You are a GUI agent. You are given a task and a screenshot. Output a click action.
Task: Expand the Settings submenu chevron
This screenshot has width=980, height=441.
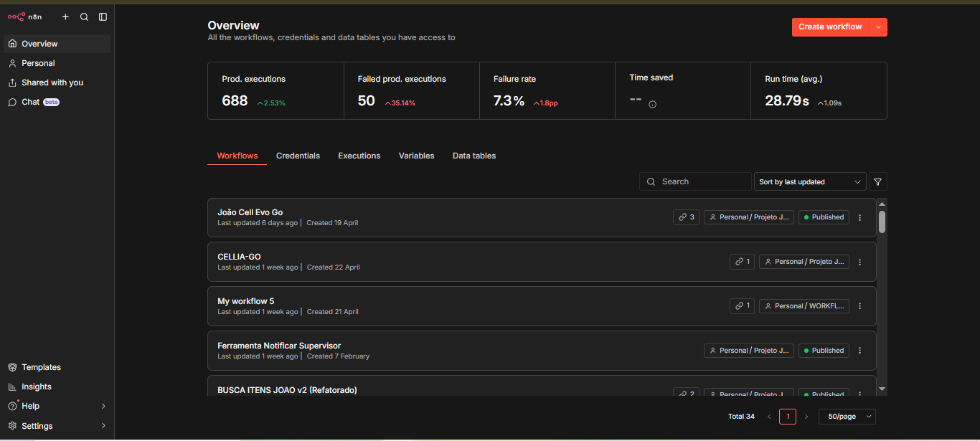click(103, 426)
